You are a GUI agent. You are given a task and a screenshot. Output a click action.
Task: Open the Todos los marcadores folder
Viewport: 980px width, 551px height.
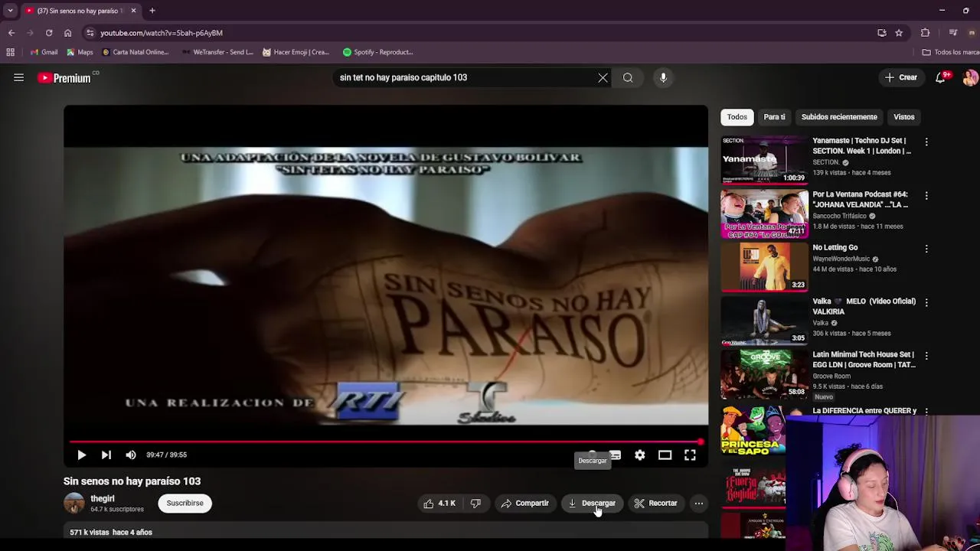(950, 52)
